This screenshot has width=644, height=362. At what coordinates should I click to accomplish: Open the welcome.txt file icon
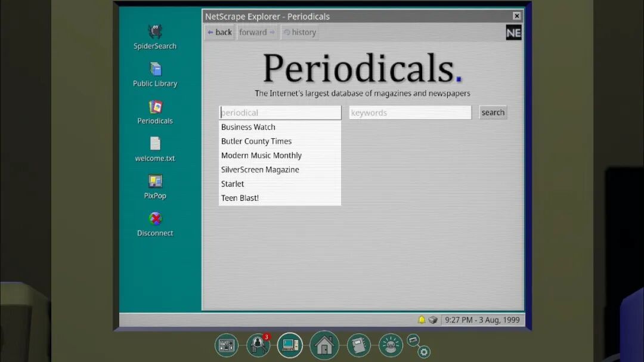coord(155,149)
